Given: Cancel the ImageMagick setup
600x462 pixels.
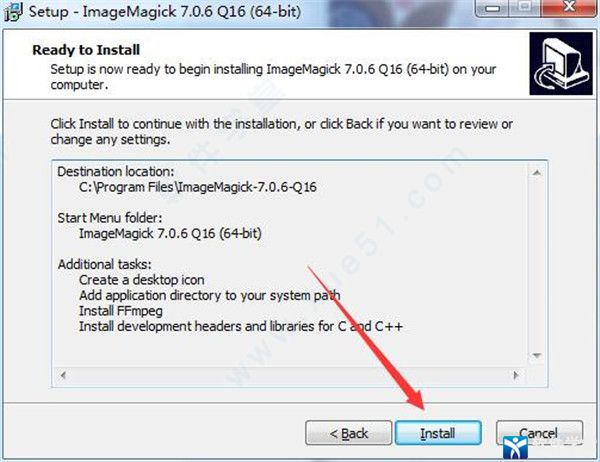Looking at the screenshot, I should [x=539, y=433].
